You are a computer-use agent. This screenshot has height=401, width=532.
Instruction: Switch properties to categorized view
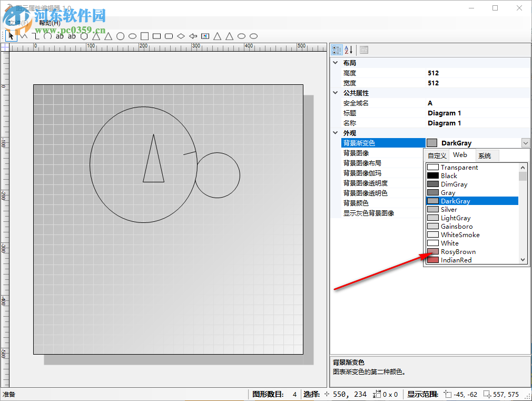[337, 50]
